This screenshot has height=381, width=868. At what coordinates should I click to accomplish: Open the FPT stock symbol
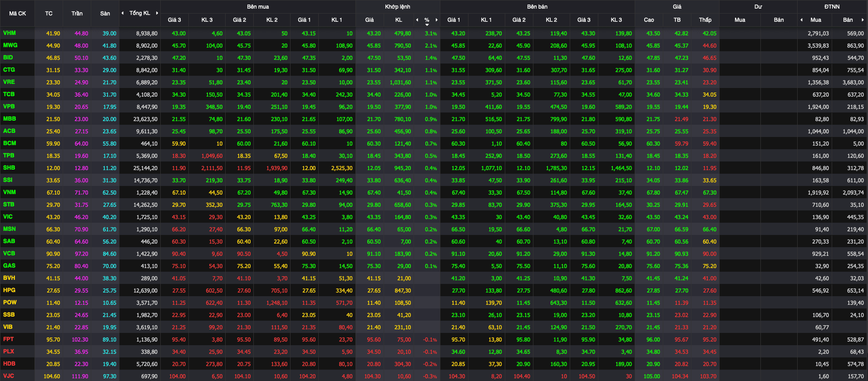(x=8, y=339)
